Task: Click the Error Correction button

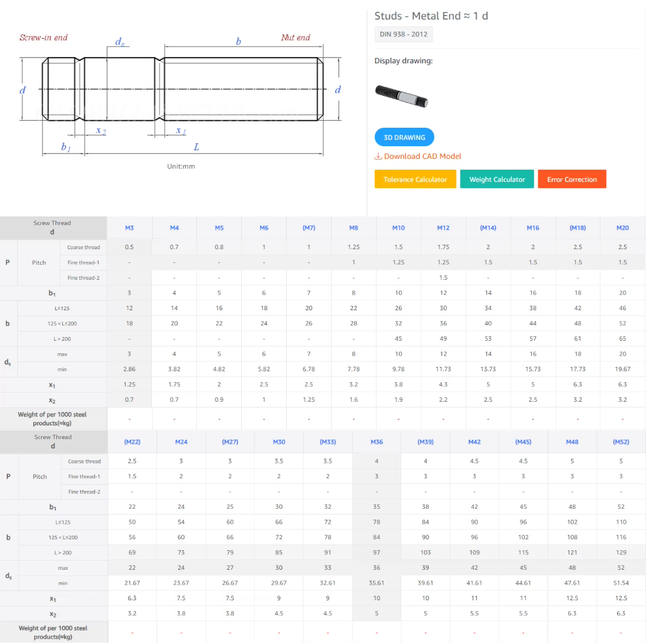Action: click(x=572, y=179)
